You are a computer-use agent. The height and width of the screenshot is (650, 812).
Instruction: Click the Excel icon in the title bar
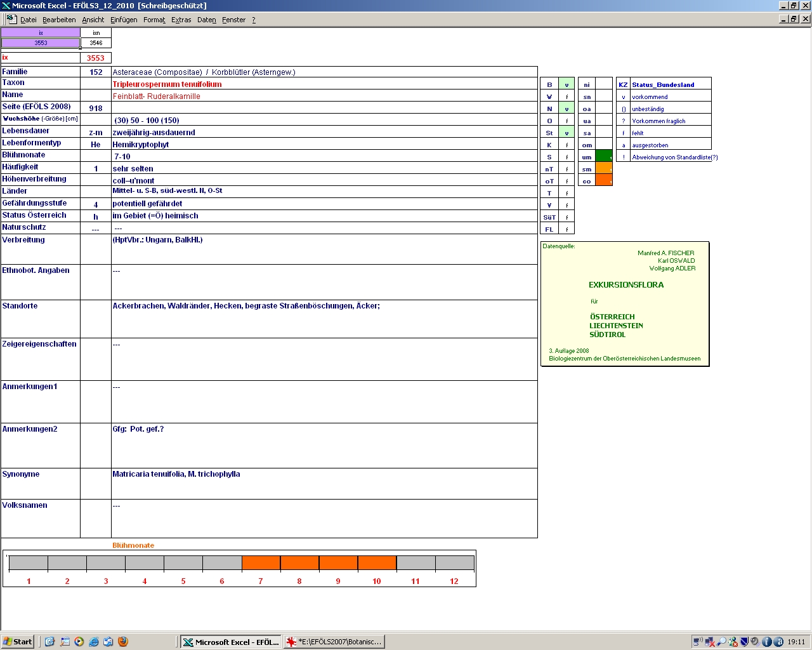point(6,6)
